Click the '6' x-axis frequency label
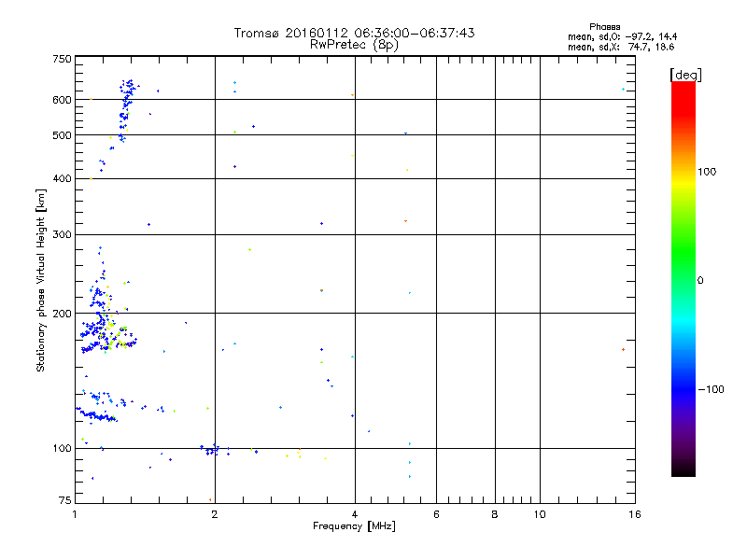The width and height of the screenshot is (747, 560). 436,514
